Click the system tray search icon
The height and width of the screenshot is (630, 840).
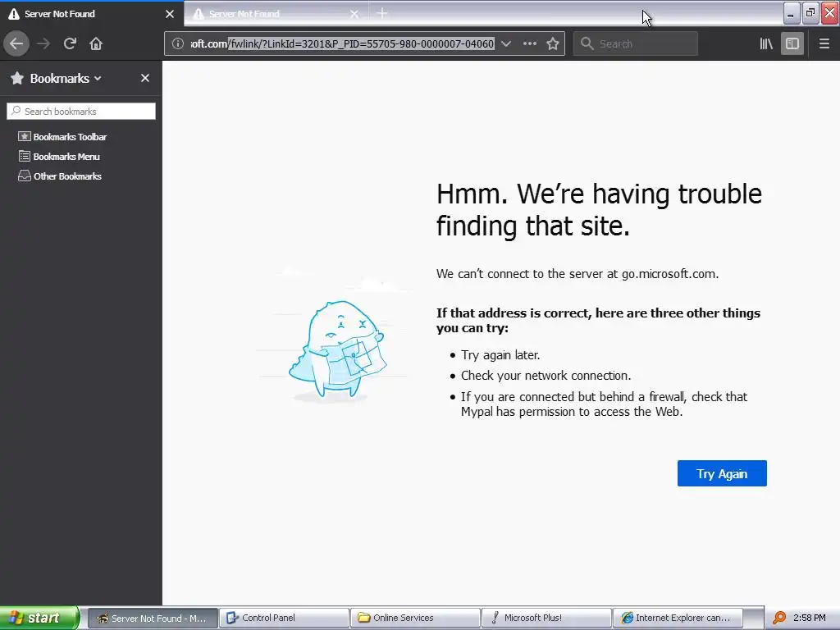pyautogui.click(x=779, y=618)
